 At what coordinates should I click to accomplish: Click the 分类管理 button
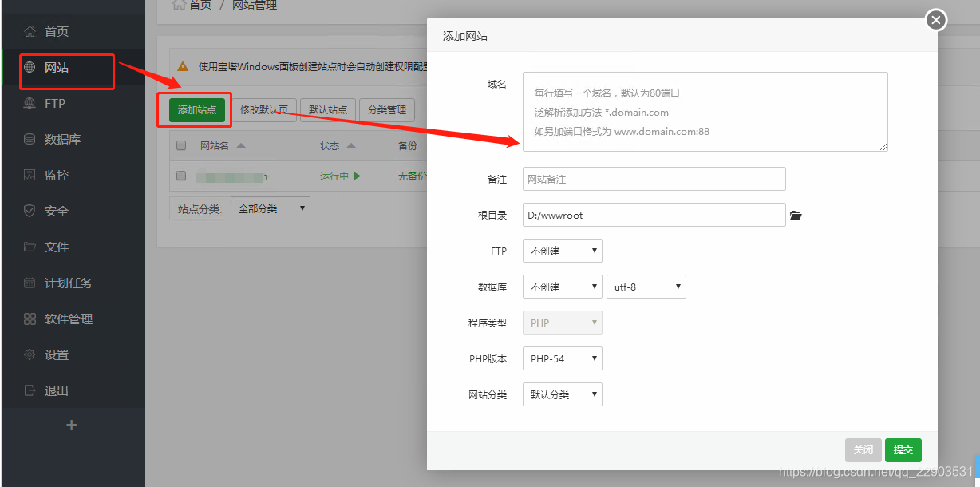click(x=387, y=110)
